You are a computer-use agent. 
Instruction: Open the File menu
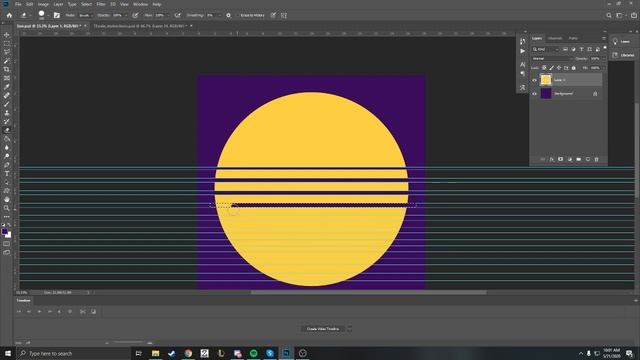coord(18,4)
